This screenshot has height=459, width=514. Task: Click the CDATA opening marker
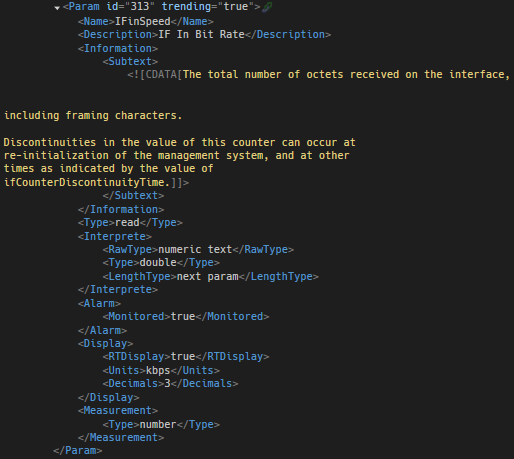click(x=155, y=75)
